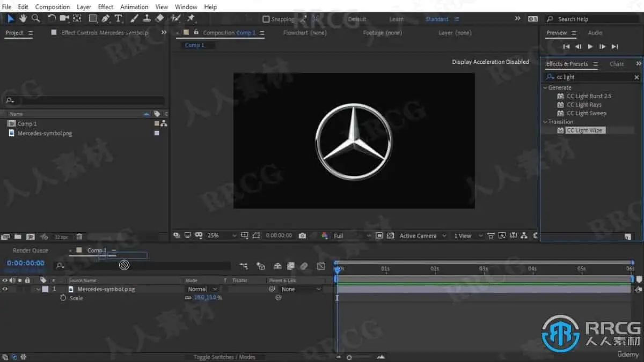The height and width of the screenshot is (362, 644).
Task: Click the layer 1 label color swatch in timeline
Action: [x=45, y=289]
